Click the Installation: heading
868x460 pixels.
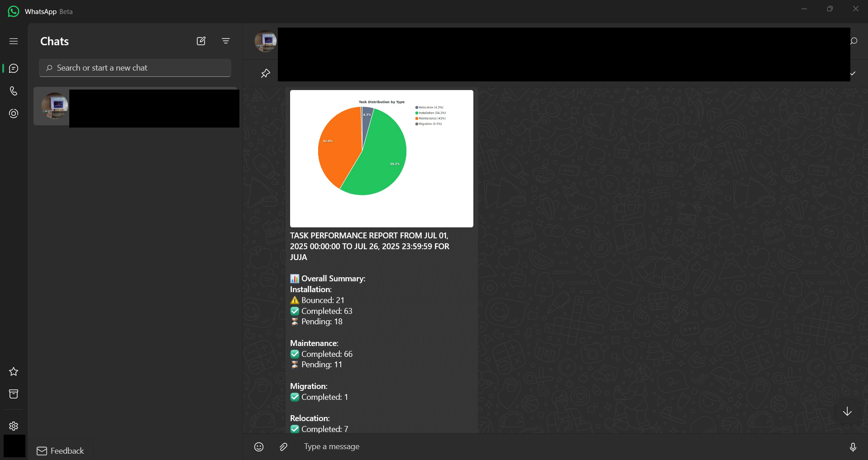pyautogui.click(x=311, y=289)
